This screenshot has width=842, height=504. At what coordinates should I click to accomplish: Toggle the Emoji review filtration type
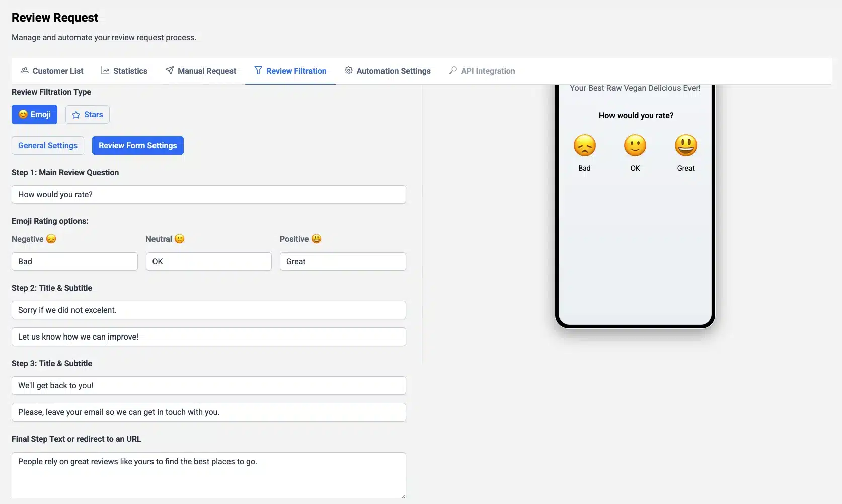(x=34, y=114)
